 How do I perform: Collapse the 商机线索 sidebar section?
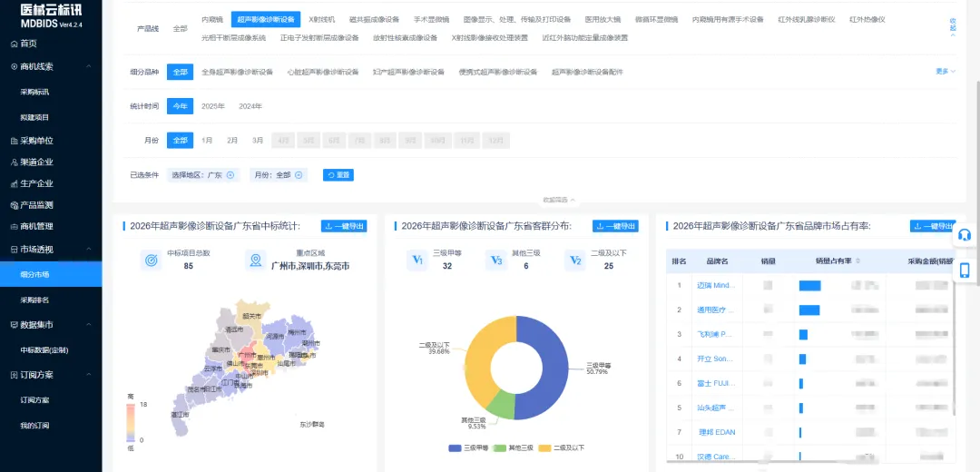[x=89, y=67]
